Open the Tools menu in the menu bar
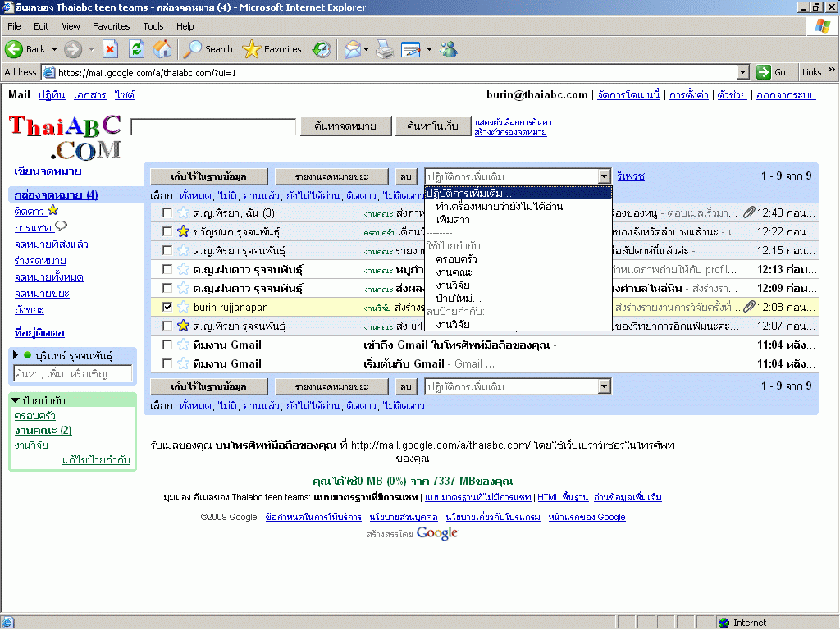The height and width of the screenshot is (630, 840). coord(153,26)
